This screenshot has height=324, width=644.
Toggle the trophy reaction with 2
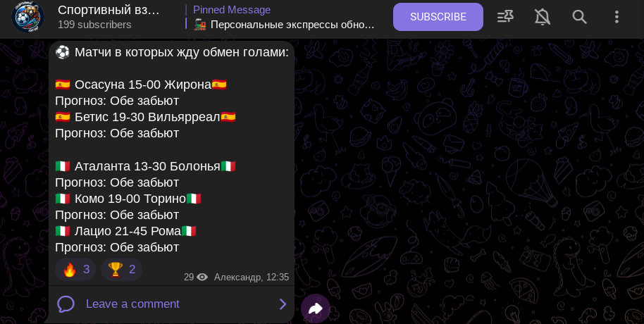coord(122,269)
